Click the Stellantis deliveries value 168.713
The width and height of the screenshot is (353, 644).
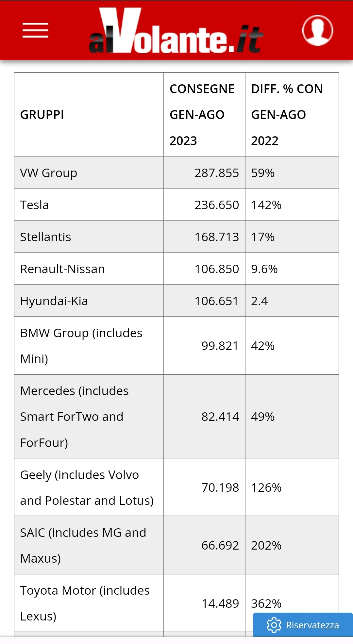click(x=217, y=237)
